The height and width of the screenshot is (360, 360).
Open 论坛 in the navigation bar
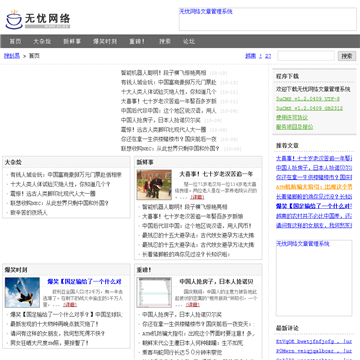click(189, 41)
